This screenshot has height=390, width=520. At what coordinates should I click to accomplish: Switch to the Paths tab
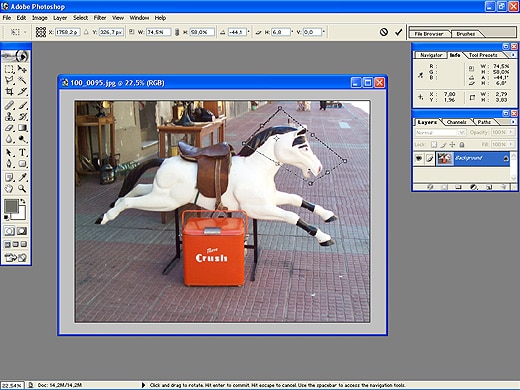(484, 122)
